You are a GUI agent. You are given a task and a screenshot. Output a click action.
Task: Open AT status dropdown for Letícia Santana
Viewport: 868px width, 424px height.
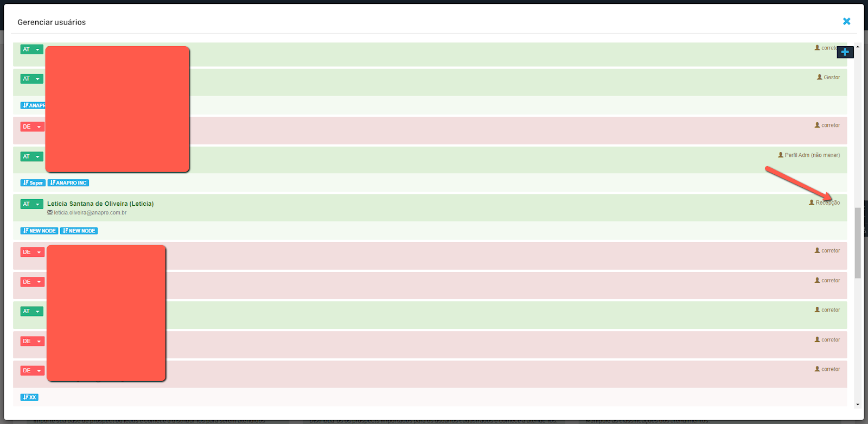click(x=32, y=204)
